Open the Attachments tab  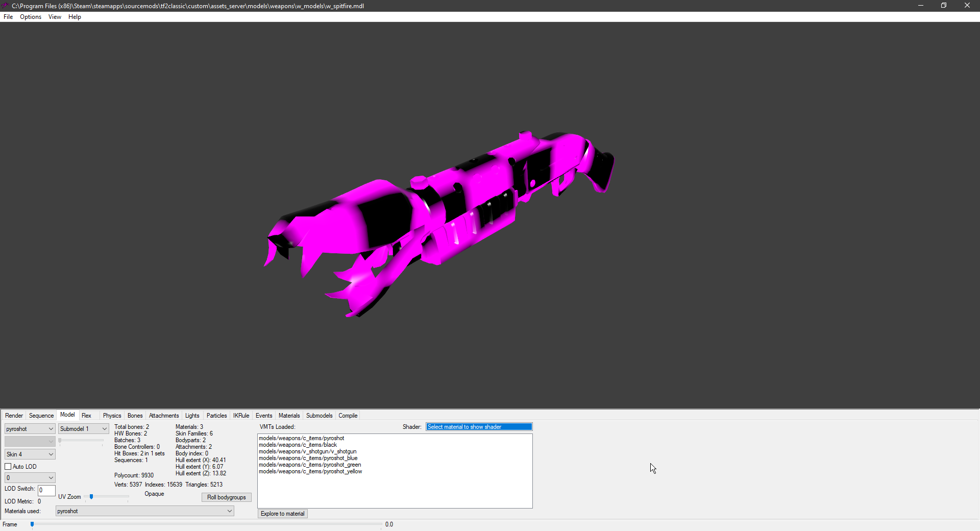164,416
